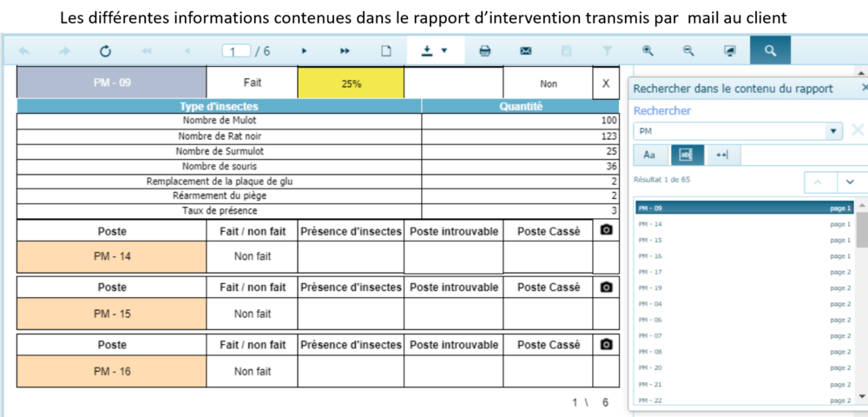This screenshot has height=417, width=868.
Task: Click the undo back arrow in toolbar
Action: 24,51
